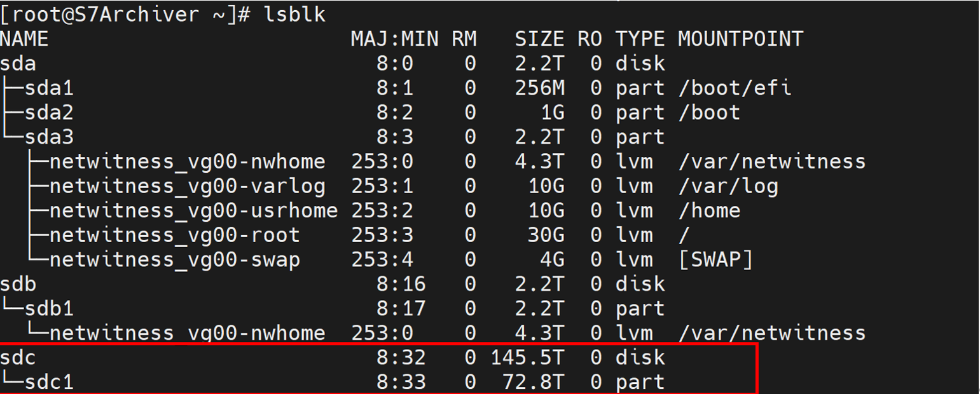Select the sdb1 partition entry

49,308
